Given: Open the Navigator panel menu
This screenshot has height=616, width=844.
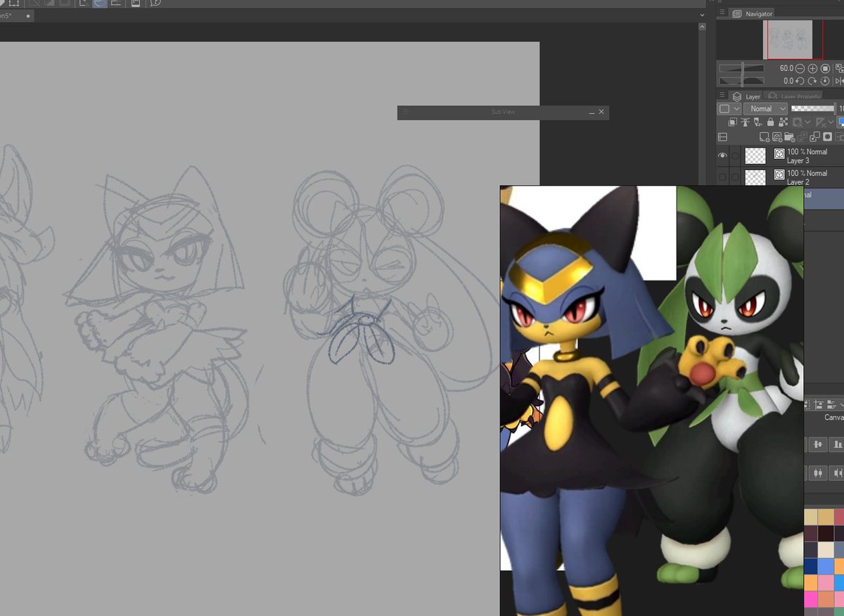Looking at the screenshot, I should tap(722, 13).
